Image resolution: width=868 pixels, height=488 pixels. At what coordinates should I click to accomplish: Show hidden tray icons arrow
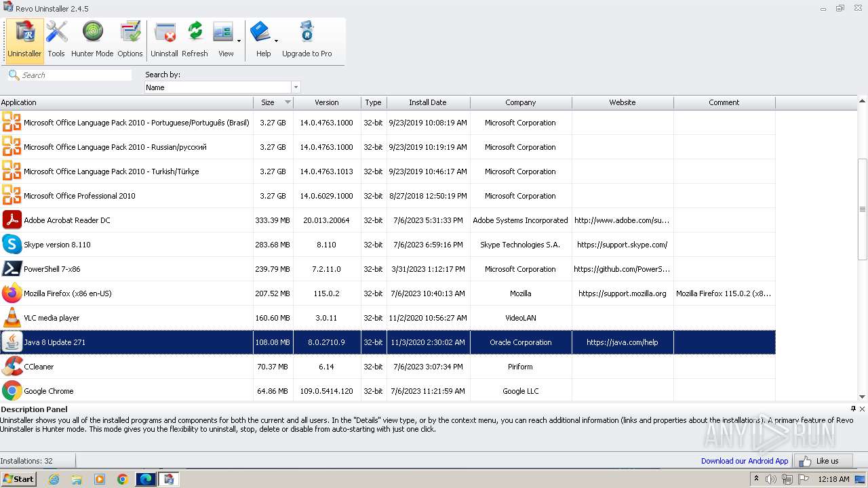point(755,479)
